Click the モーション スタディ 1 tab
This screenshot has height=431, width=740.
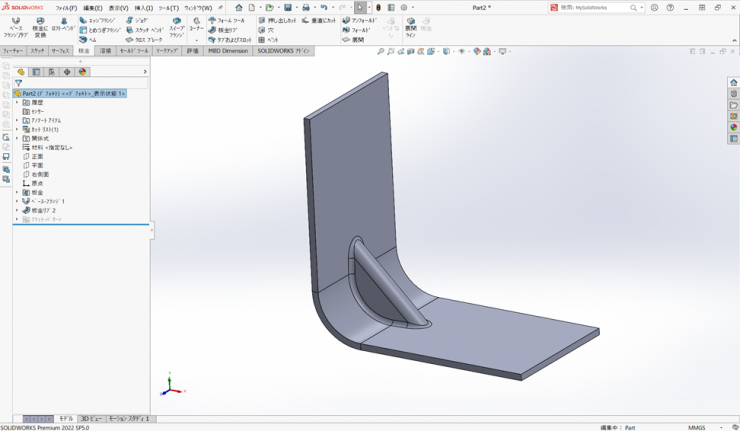tap(129, 419)
